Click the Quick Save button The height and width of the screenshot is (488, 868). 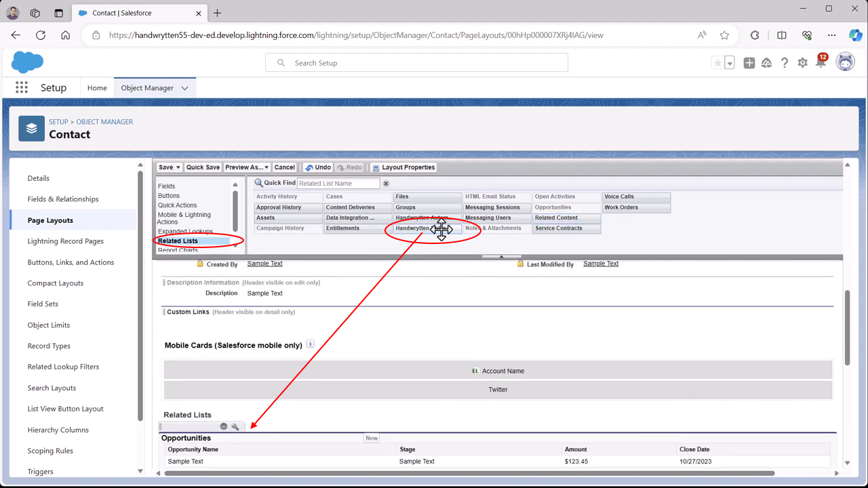pyautogui.click(x=203, y=167)
